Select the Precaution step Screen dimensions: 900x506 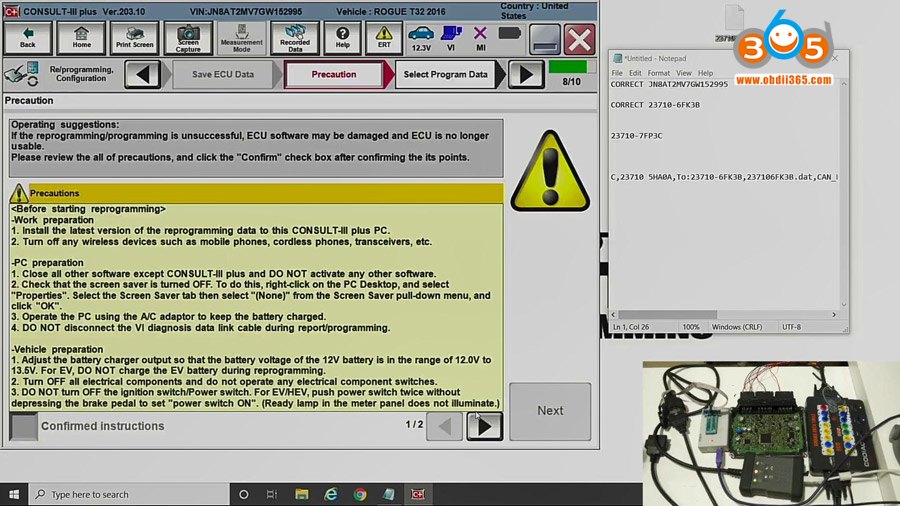(x=333, y=75)
